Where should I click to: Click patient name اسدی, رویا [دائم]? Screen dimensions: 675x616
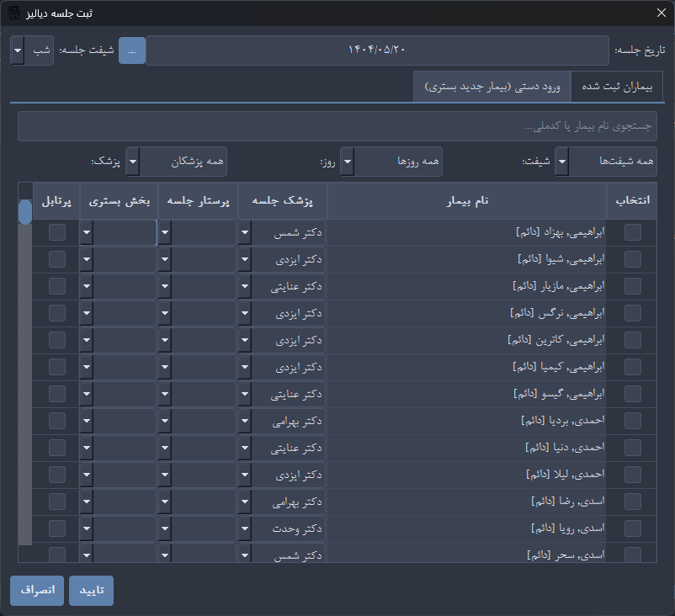(568, 528)
